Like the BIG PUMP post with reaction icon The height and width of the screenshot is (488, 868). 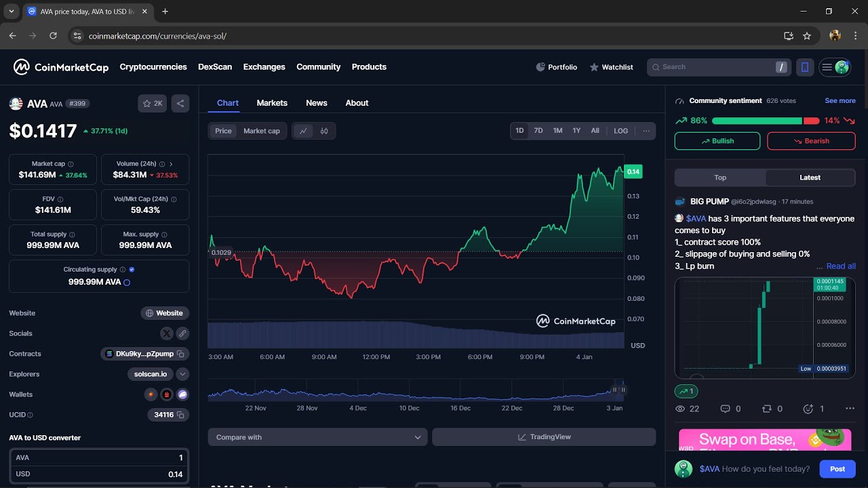pos(808,409)
